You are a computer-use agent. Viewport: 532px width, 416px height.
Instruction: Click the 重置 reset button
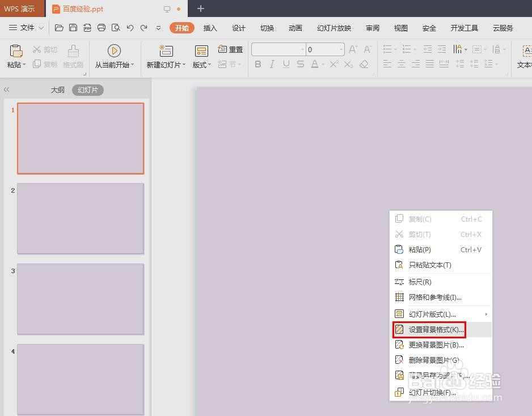[x=230, y=49]
